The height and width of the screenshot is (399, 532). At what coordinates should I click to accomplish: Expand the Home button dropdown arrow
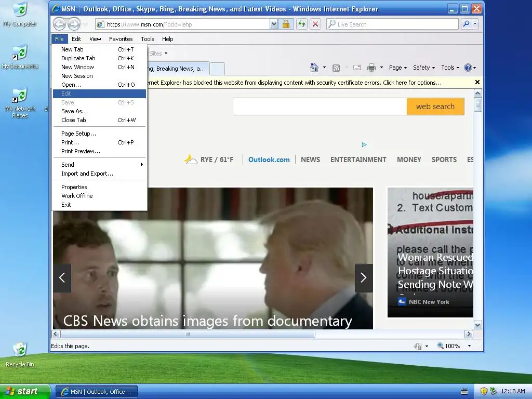(x=324, y=68)
